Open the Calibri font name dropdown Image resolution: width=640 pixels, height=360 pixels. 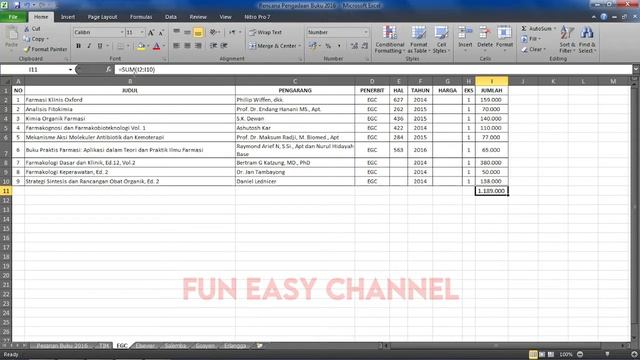(122, 32)
